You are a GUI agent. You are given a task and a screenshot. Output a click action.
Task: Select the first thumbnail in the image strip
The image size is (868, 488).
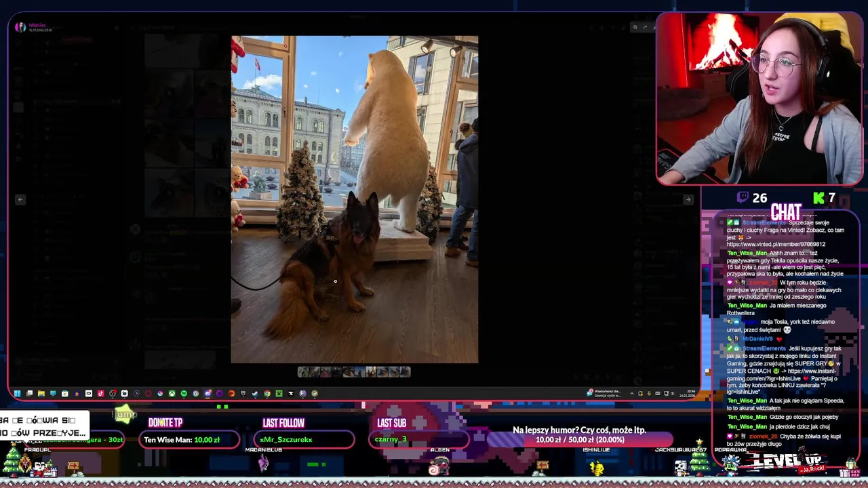[303, 371]
